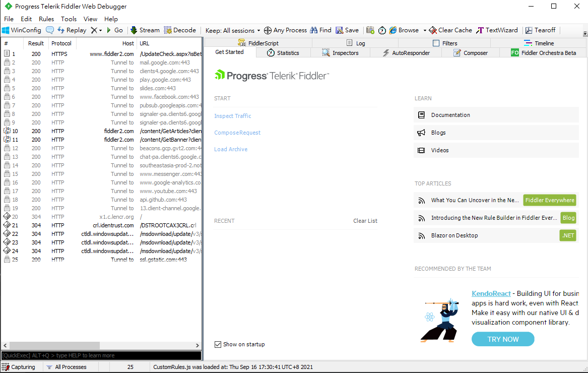
Task: Click Any Process target icon
Action: click(285, 30)
